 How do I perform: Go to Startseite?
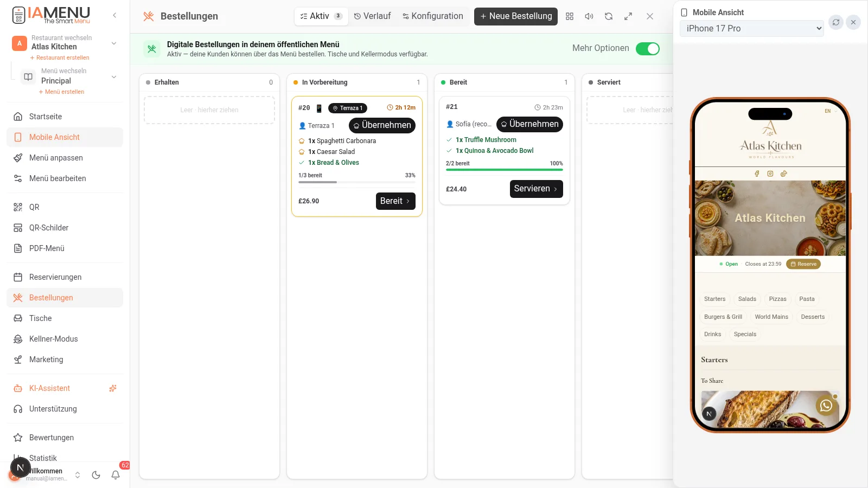coord(65,117)
